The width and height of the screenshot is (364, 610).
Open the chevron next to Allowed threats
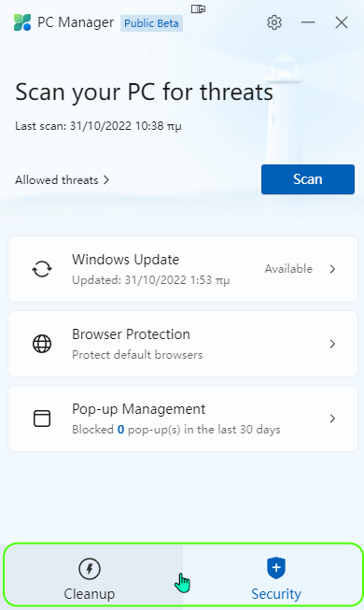(x=106, y=179)
